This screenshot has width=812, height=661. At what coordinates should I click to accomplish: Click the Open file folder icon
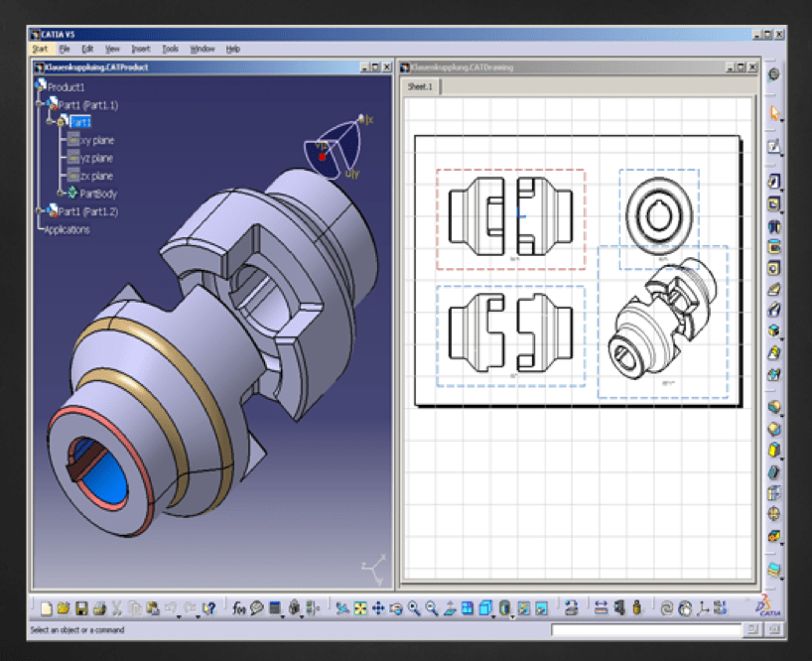(64, 608)
